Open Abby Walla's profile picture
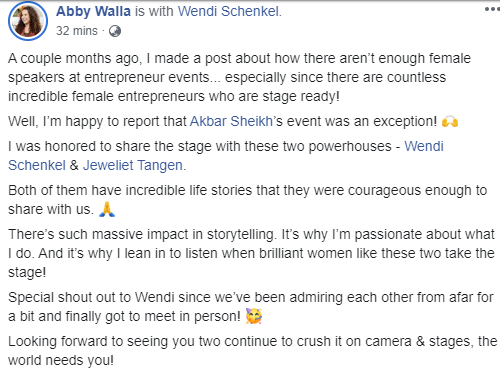The height and width of the screenshot is (369, 500). click(28, 21)
